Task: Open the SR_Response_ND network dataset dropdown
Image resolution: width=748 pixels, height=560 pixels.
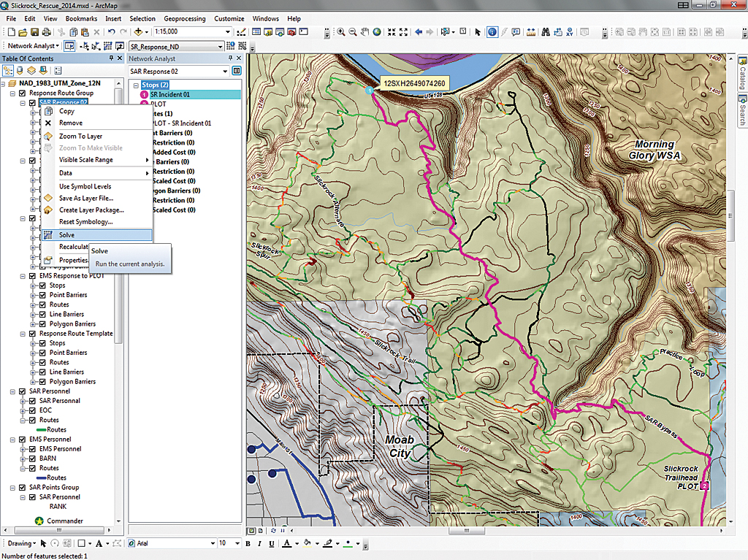Action: pos(220,46)
